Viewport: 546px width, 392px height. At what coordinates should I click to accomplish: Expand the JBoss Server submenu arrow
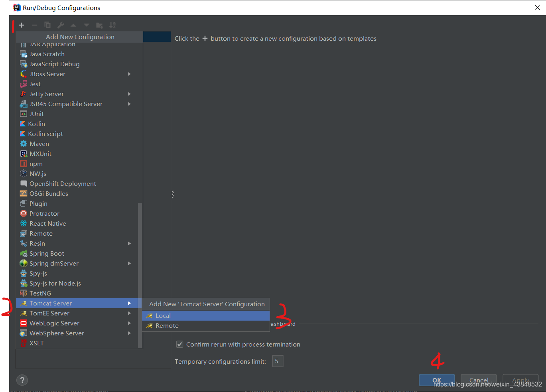129,74
